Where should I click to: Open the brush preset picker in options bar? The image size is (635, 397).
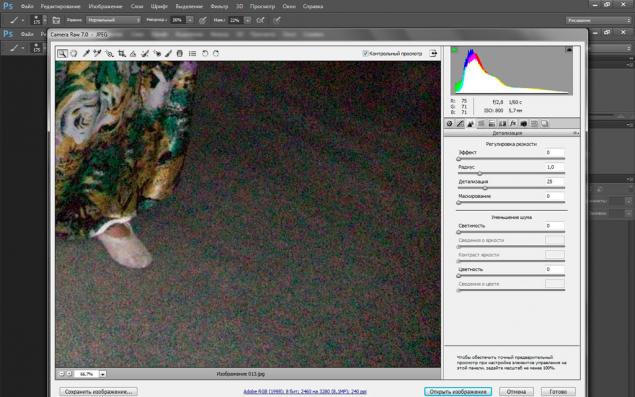point(39,20)
